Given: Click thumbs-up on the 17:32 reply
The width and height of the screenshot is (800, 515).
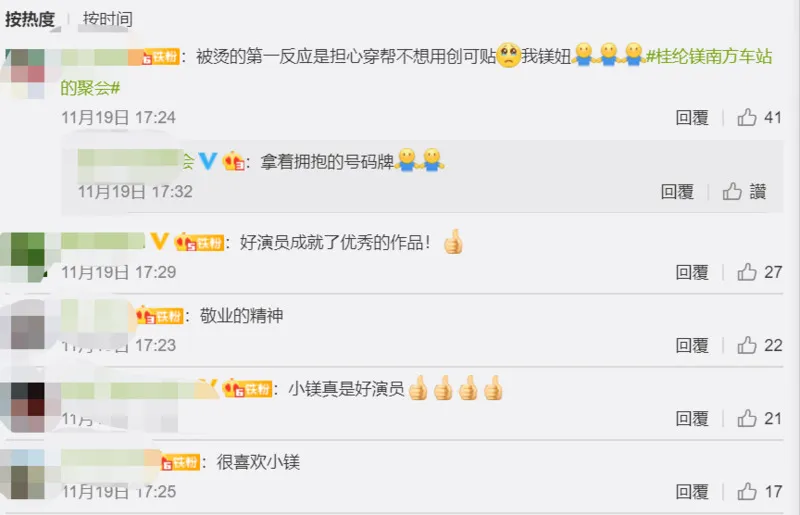Looking at the screenshot, I should (732, 191).
